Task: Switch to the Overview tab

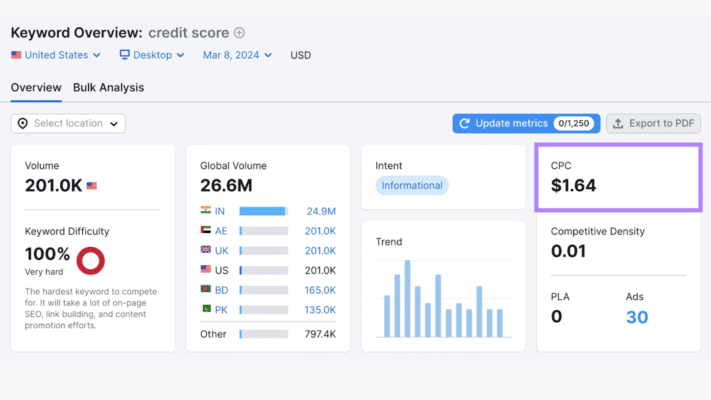Action: (x=36, y=88)
